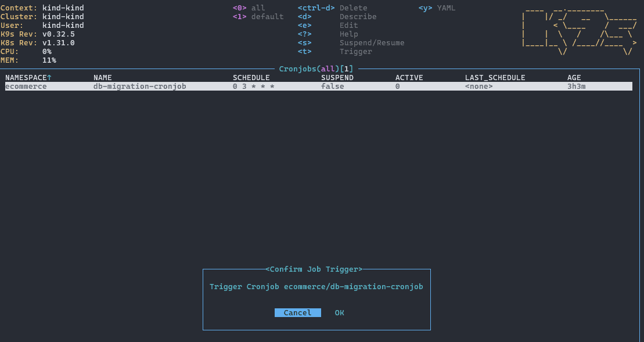Click the SUSPEND column header
The height and width of the screenshot is (342, 644).
337,78
